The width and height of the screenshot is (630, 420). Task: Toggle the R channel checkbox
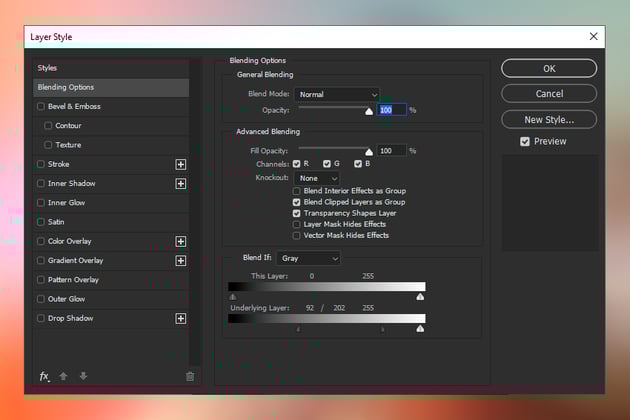click(297, 164)
